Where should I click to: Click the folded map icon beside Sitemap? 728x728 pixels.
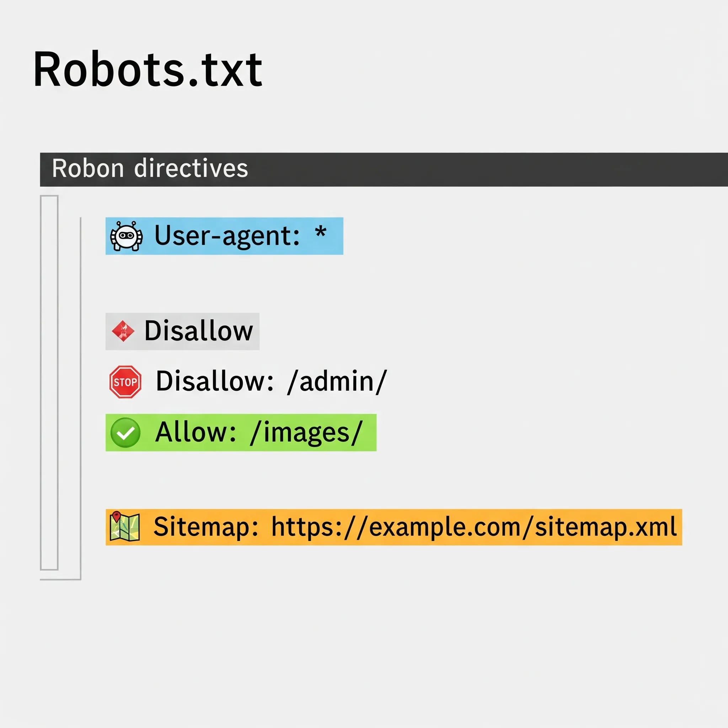[x=125, y=527]
